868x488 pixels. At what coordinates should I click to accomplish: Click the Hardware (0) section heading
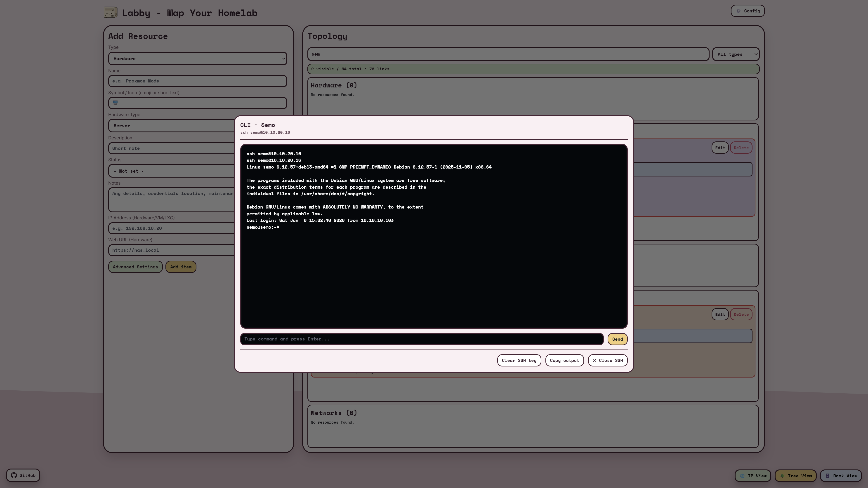pos(334,85)
